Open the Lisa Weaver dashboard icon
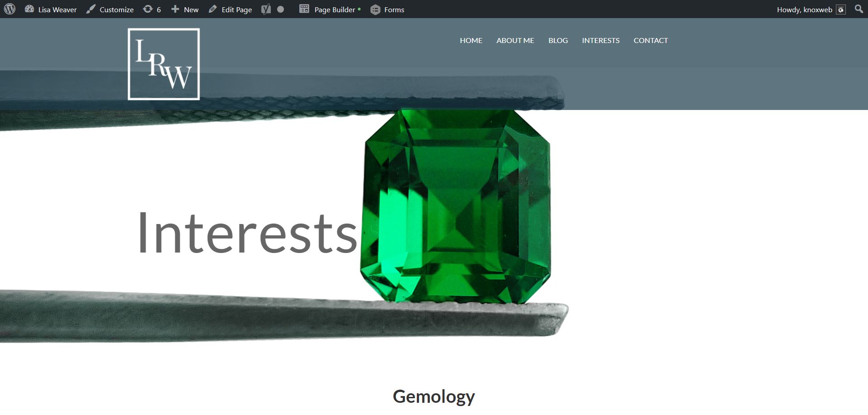The height and width of the screenshot is (415, 868). point(29,9)
